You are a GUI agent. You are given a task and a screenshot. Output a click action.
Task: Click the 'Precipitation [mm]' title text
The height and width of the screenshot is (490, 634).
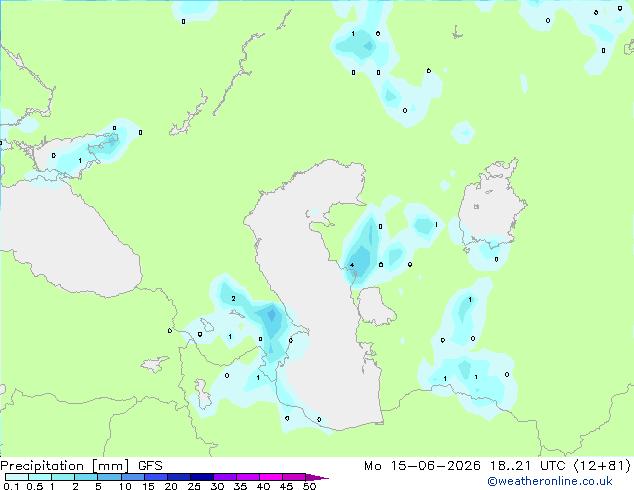(65, 466)
